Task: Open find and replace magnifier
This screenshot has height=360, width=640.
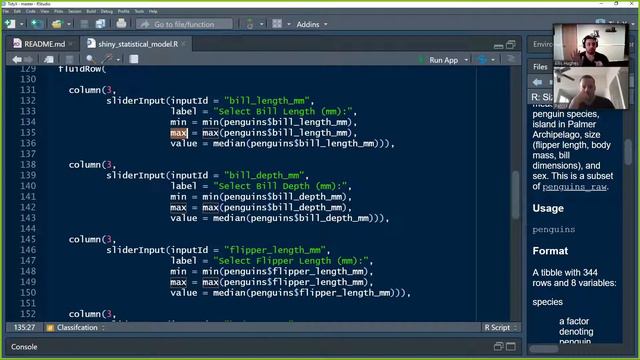Action: [x=91, y=60]
